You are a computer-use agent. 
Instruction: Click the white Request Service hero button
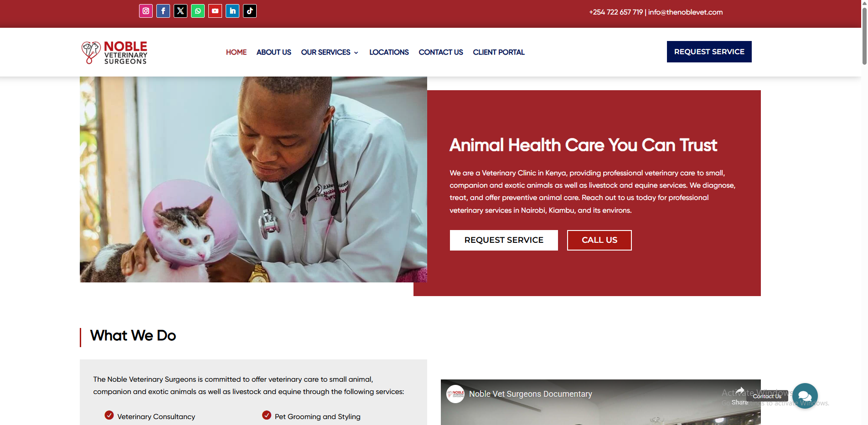coord(504,240)
